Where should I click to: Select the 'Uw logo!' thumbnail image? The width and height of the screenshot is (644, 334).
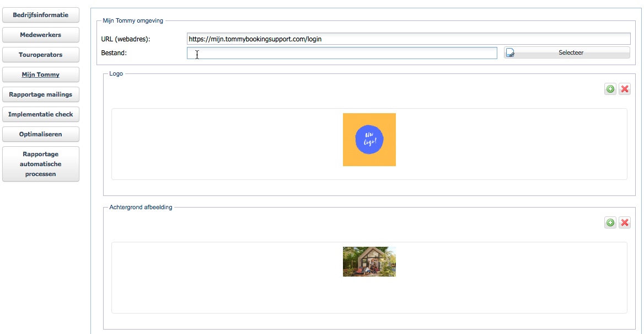coord(369,140)
